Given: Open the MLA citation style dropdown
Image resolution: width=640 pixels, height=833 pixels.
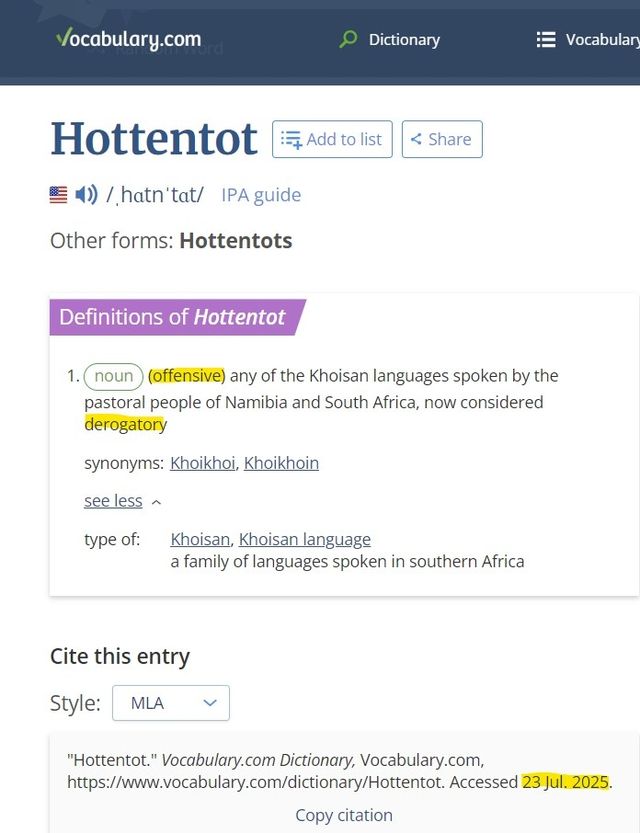Looking at the screenshot, I should tap(170, 703).
